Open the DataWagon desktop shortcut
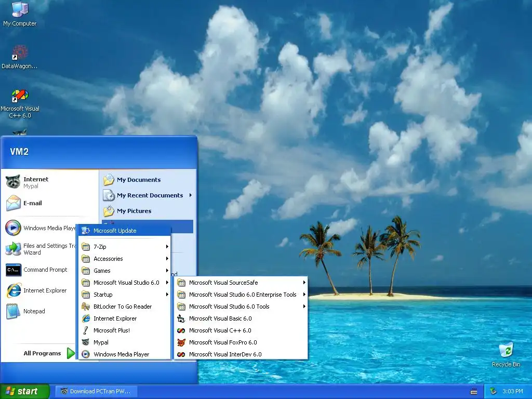The height and width of the screenshot is (399, 532). (x=20, y=56)
